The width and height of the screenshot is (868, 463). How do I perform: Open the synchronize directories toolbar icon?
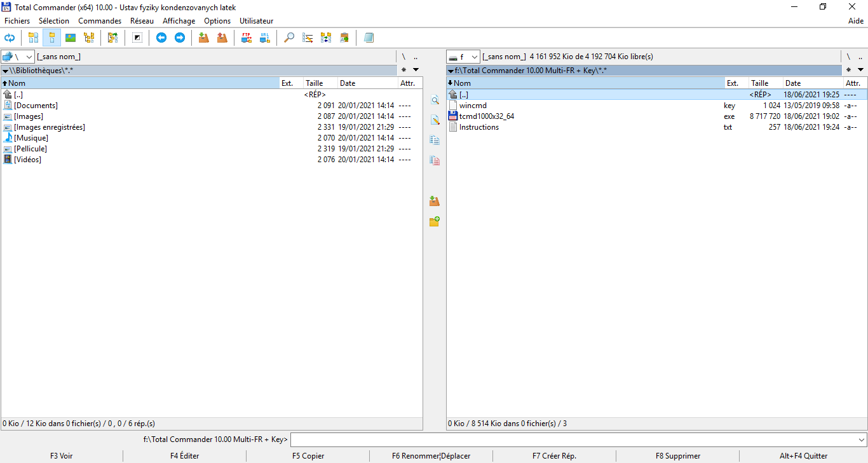326,38
